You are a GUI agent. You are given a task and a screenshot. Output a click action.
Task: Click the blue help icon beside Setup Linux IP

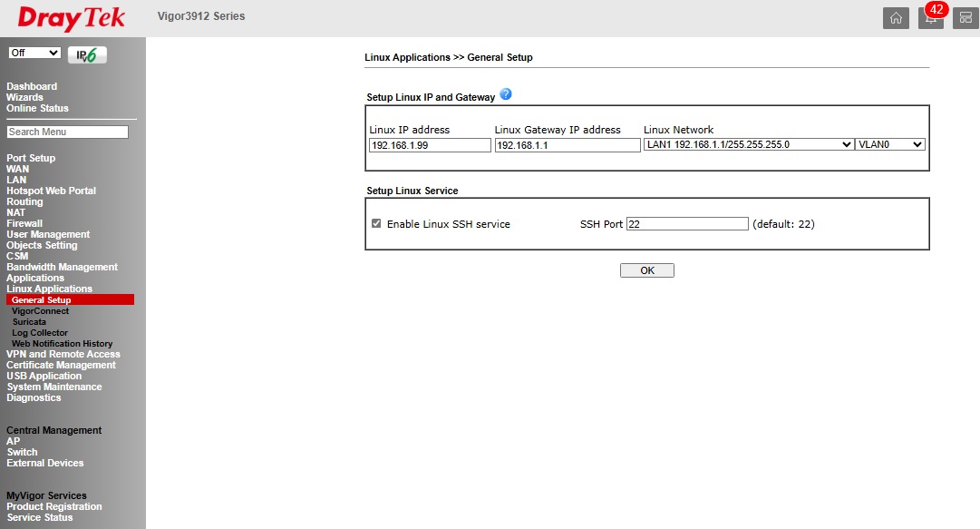pyautogui.click(x=506, y=94)
